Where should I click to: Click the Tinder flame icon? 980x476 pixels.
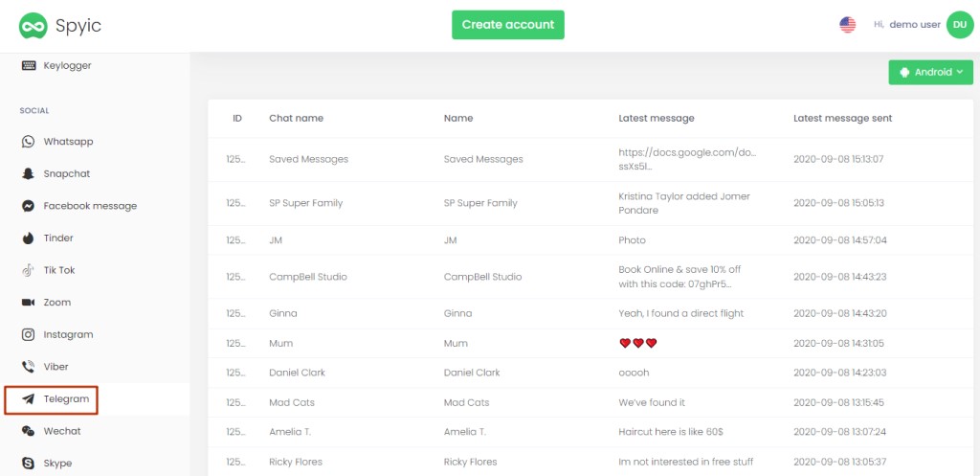pyautogui.click(x=28, y=238)
